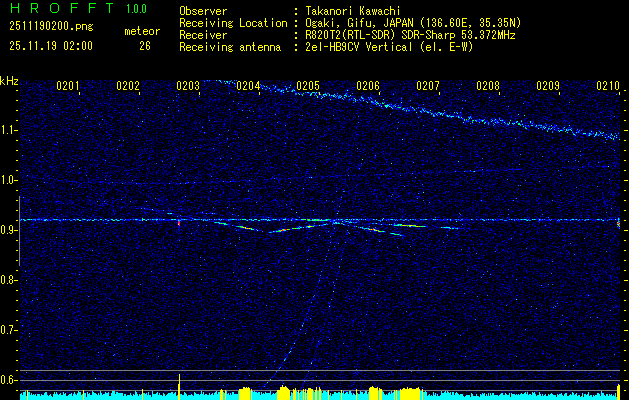Click the 0204 time marker
The width and height of the screenshot is (629, 400).
(248, 86)
